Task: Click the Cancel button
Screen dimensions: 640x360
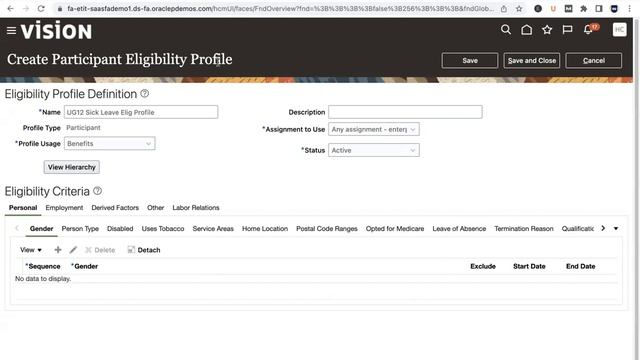Action: [594, 60]
